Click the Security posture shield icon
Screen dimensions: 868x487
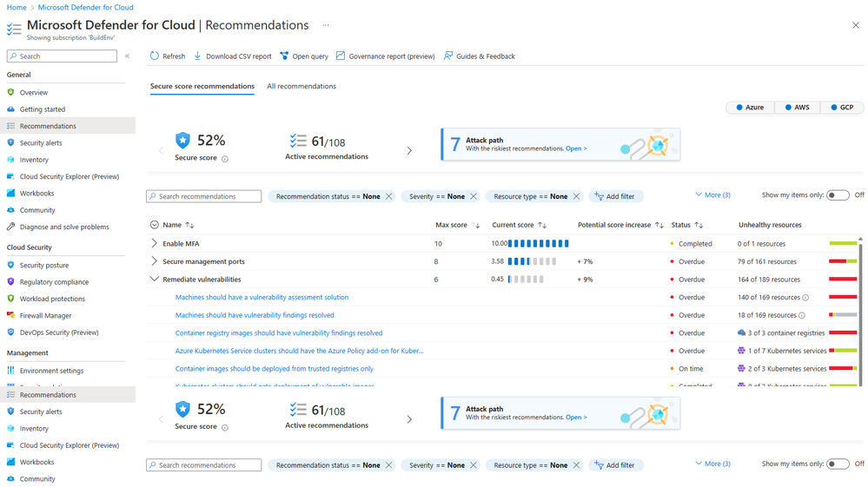[x=10, y=265]
